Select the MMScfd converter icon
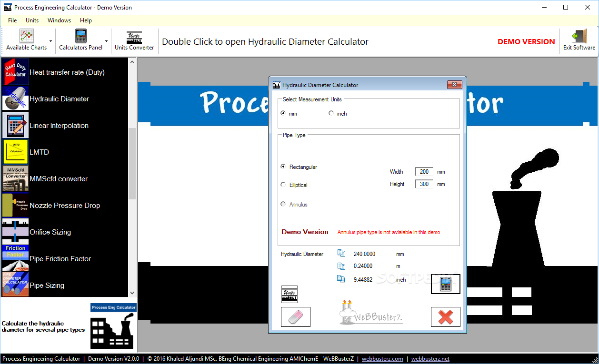This screenshot has width=599, height=364. point(15,178)
